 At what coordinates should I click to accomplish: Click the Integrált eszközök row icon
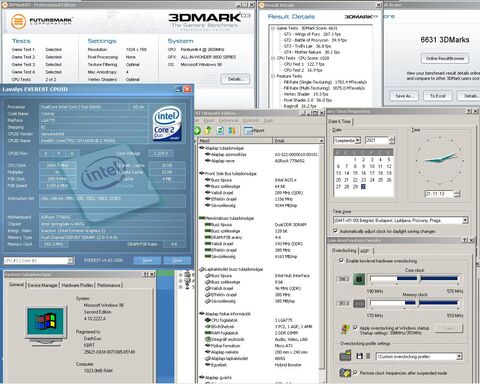(207, 339)
